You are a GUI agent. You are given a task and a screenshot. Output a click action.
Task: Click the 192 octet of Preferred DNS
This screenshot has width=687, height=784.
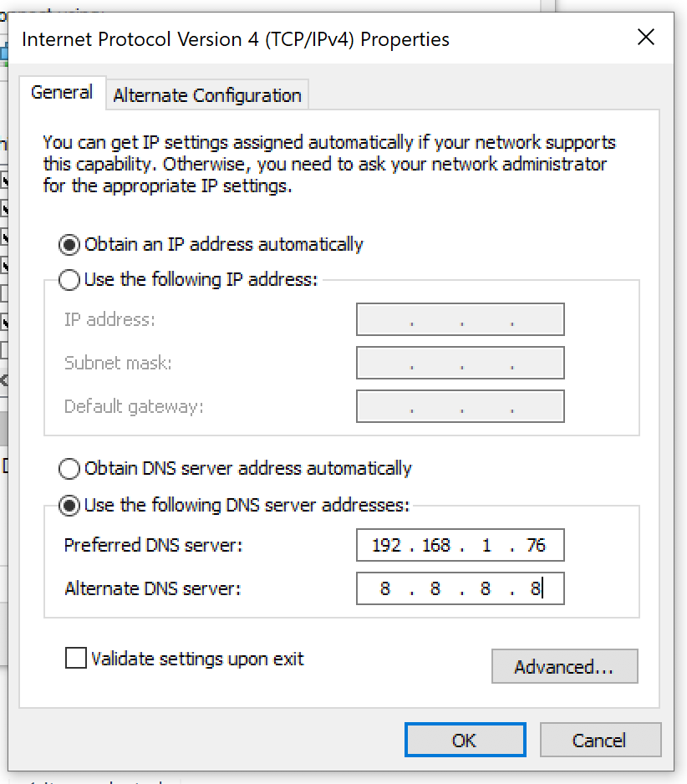(386, 546)
